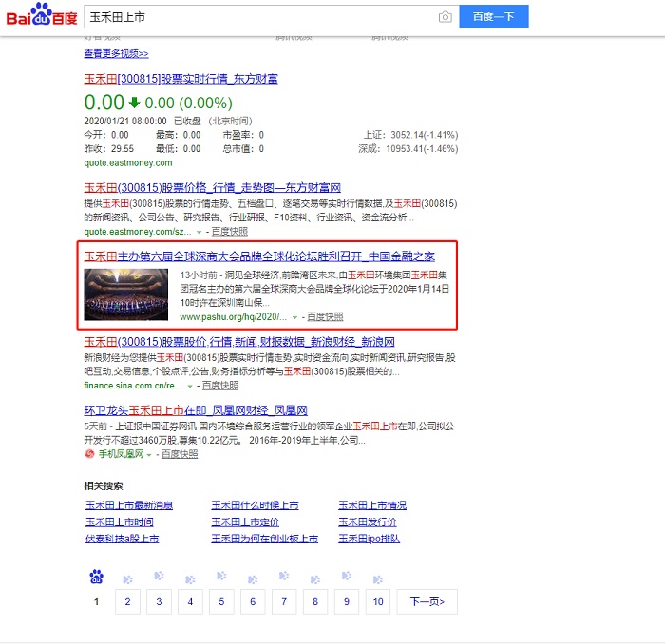The width and height of the screenshot is (665, 644).
Task: Open 百度快照 for the 手机凤凰网 result
Action: pyautogui.click(x=180, y=454)
